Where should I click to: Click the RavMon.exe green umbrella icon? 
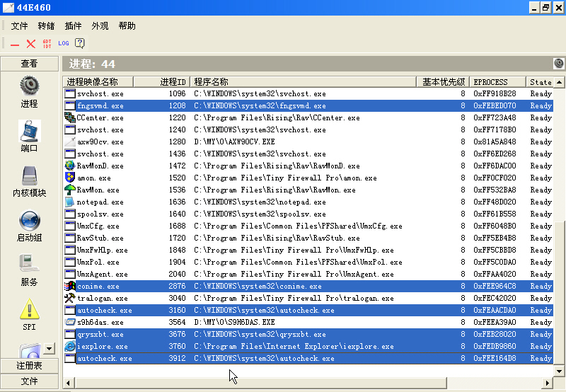tap(69, 190)
